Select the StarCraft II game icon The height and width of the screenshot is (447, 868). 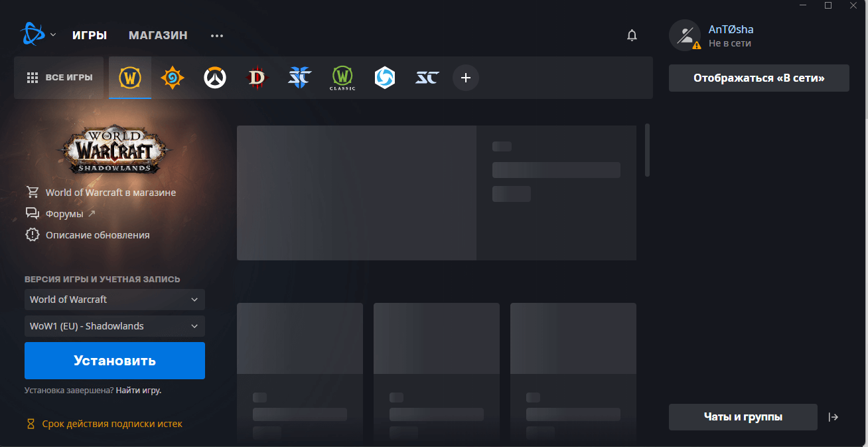pos(300,78)
